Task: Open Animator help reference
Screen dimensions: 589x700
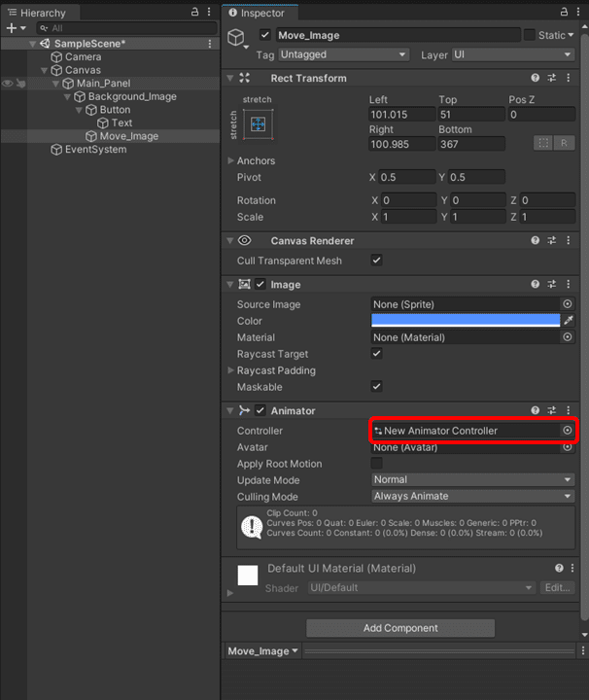Action: pos(536,410)
